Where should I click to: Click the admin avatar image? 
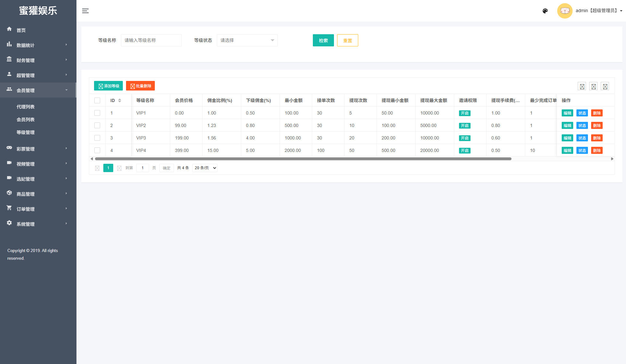pos(565,11)
